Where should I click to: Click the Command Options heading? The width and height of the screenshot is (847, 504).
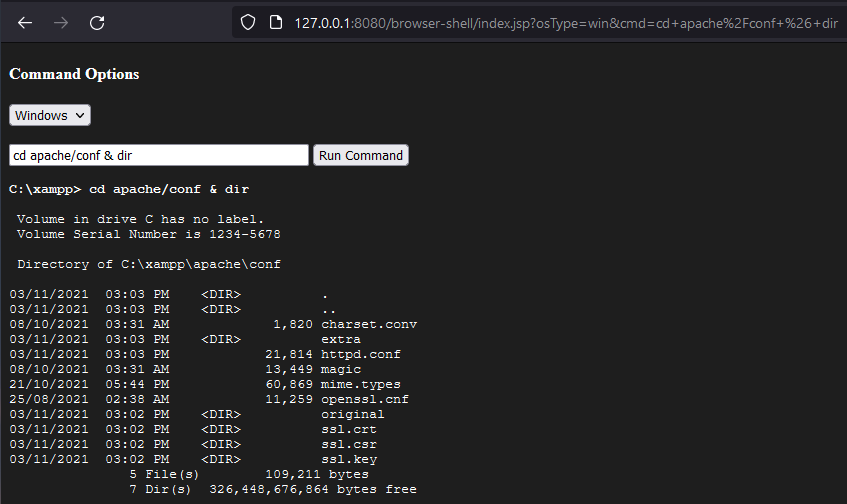pos(74,75)
